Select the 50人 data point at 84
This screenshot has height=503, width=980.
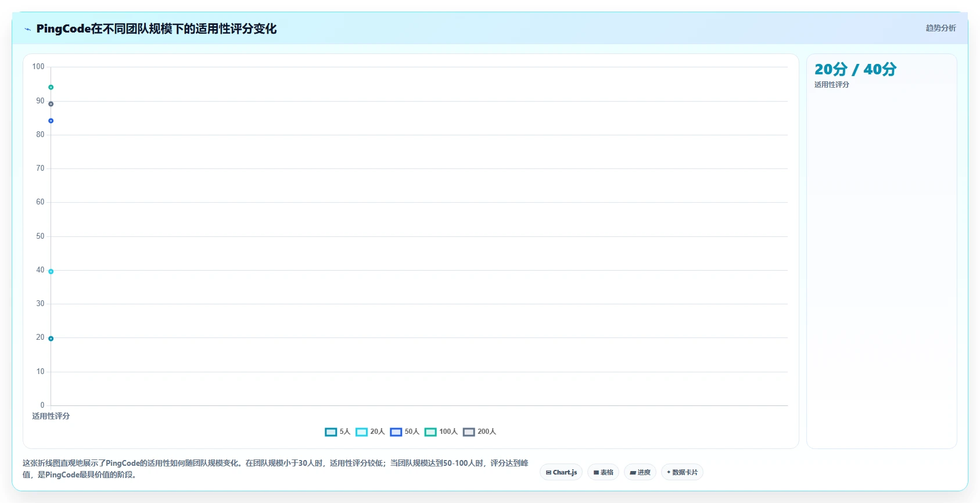click(51, 121)
